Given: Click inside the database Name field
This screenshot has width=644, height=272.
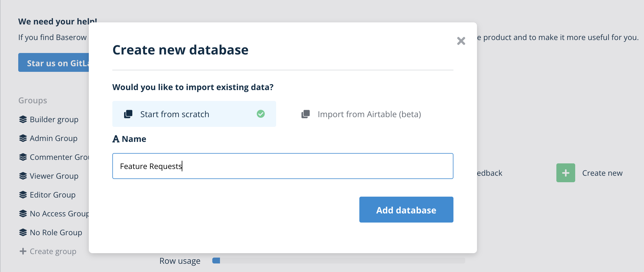Looking at the screenshot, I should [x=282, y=166].
